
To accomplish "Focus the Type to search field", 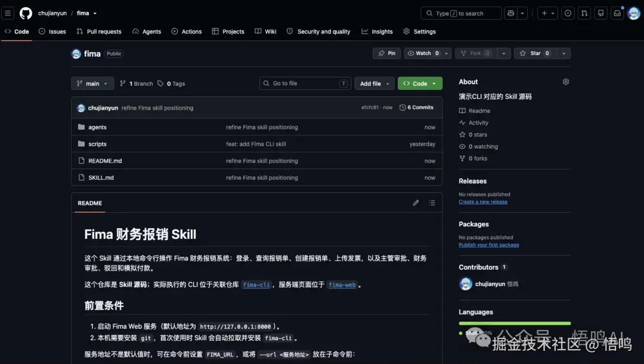I will coord(461,13).
